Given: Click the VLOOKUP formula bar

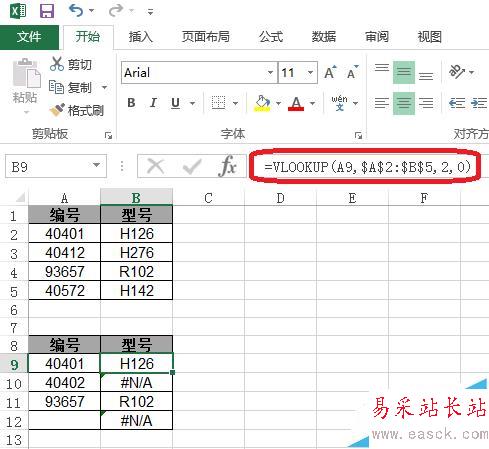Looking at the screenshot, I should click(367, 166).
